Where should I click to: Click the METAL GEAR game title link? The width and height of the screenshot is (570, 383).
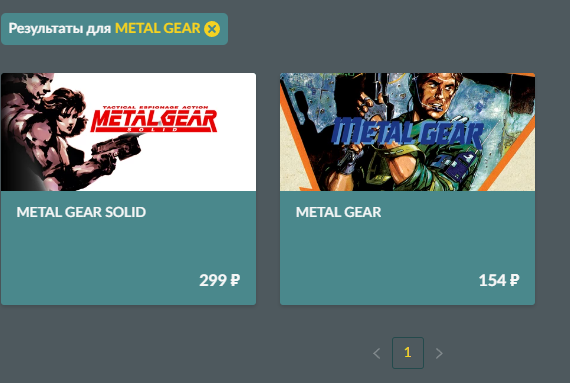[x=338, y=212]
